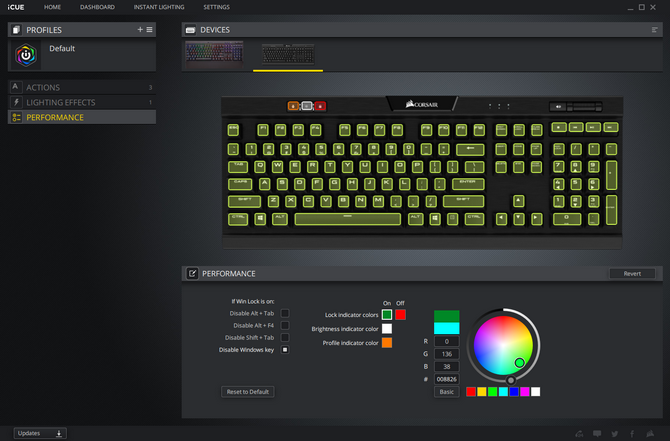Uncheck Disable Windows key checkbox
The height and width of the screenshot is (441, 670).
(x=285, y=350)
